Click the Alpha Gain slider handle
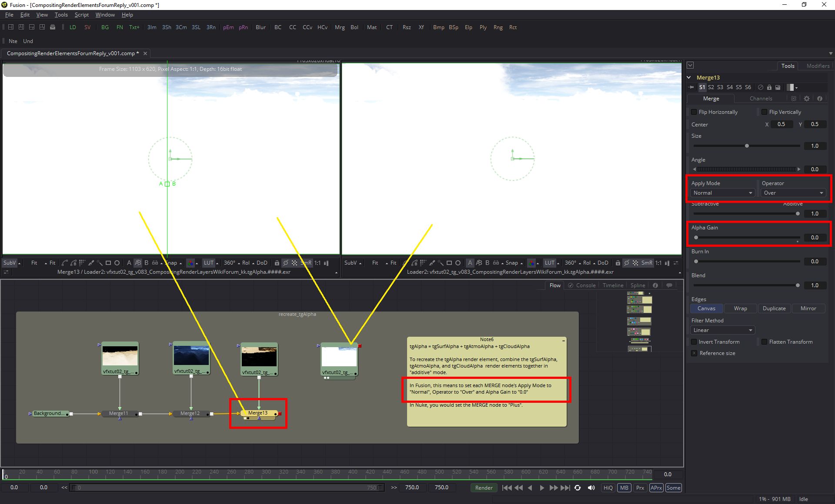 coord(696,238)
